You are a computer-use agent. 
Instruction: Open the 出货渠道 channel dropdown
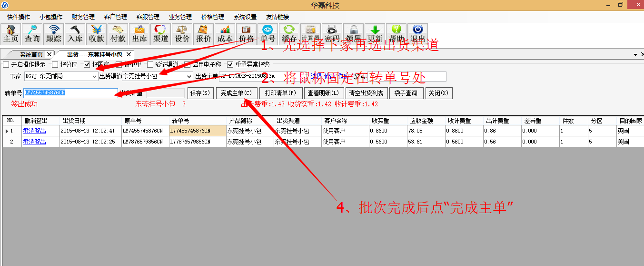click(x=189, y=76)
